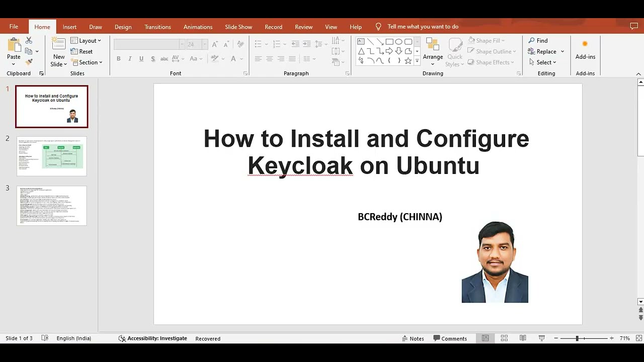Screen dimensions: 644x362
Task: Click the spell check status icon
Action: pos(45,338)
